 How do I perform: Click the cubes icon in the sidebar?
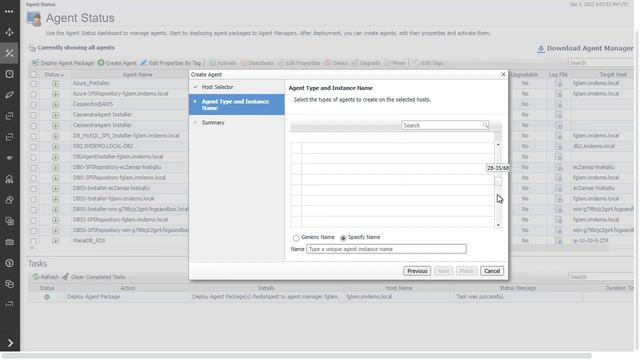click(9, 284)
